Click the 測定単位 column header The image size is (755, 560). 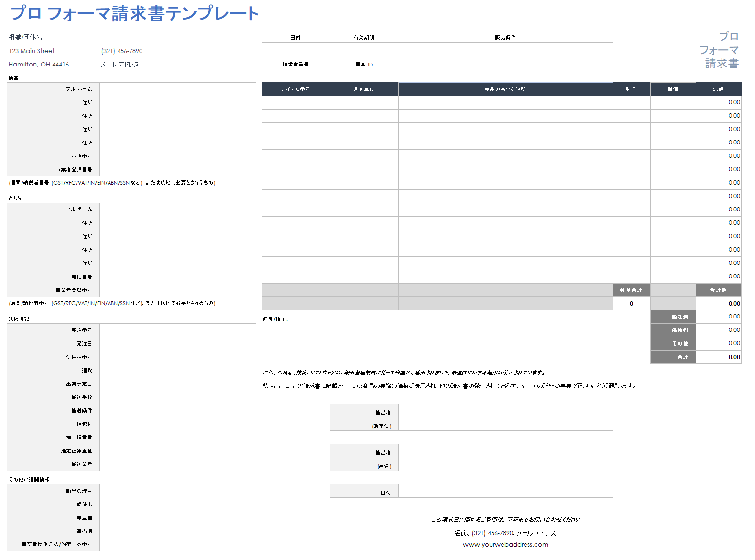point(364,89)
